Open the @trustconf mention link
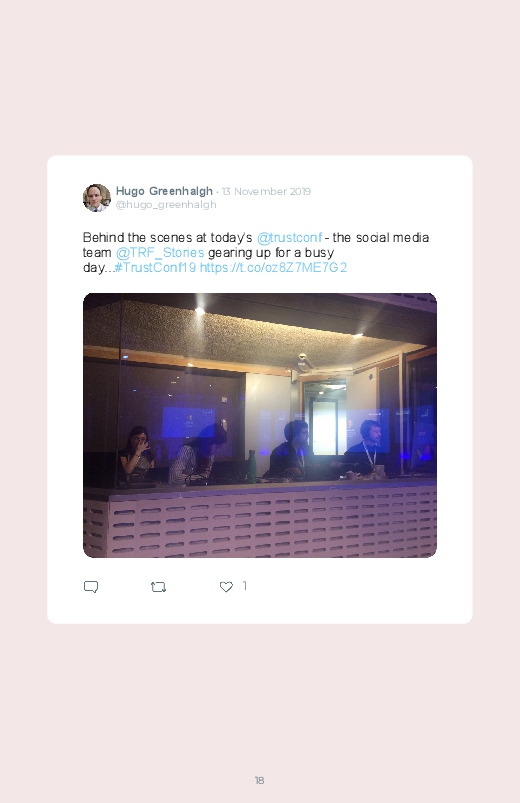Image resolution: width=520 pixels, height=803 pixels. pos(289,238)
